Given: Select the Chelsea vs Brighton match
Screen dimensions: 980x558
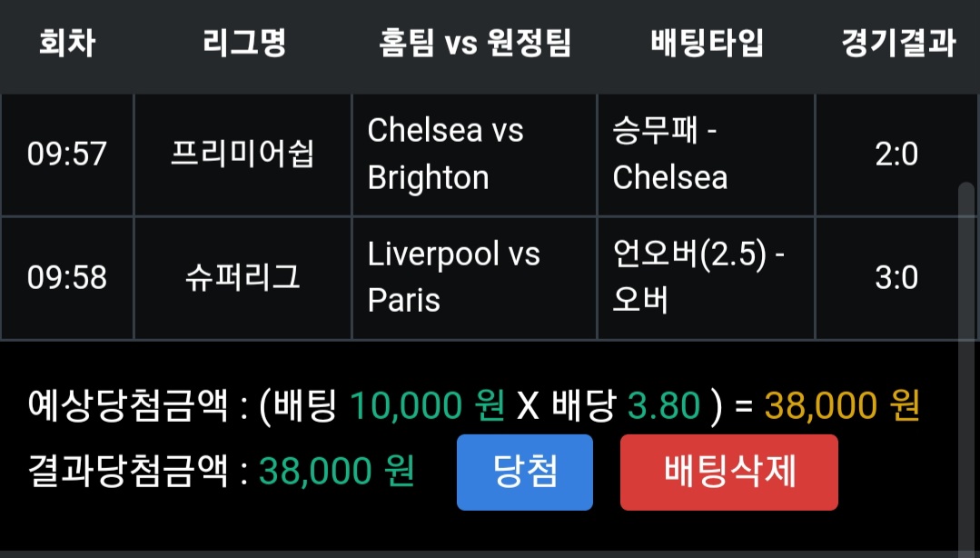Looking at the screenshot, I should [445, 154].
